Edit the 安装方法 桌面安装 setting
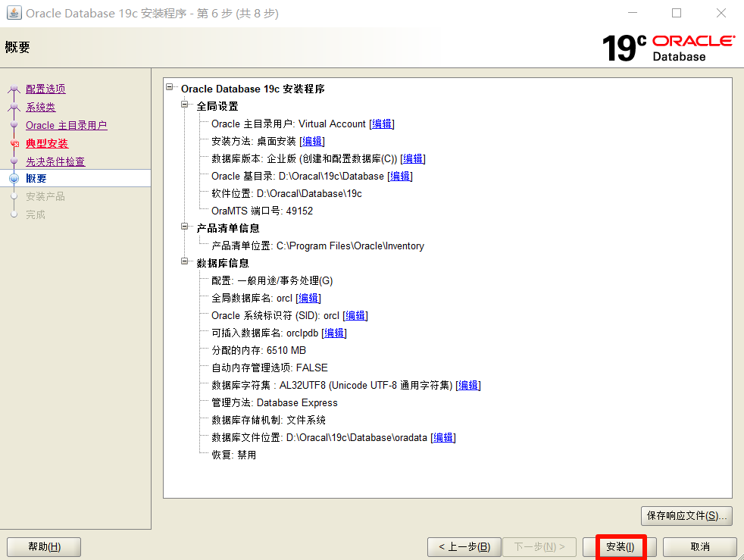The height and width of the screenshot is (560, 744). [312, 142]
